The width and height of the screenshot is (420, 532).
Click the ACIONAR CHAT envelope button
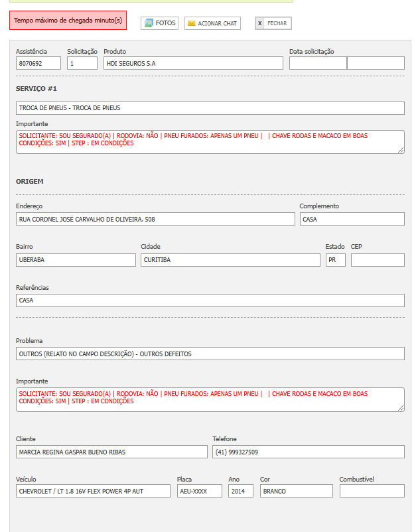tap(212, 23)
